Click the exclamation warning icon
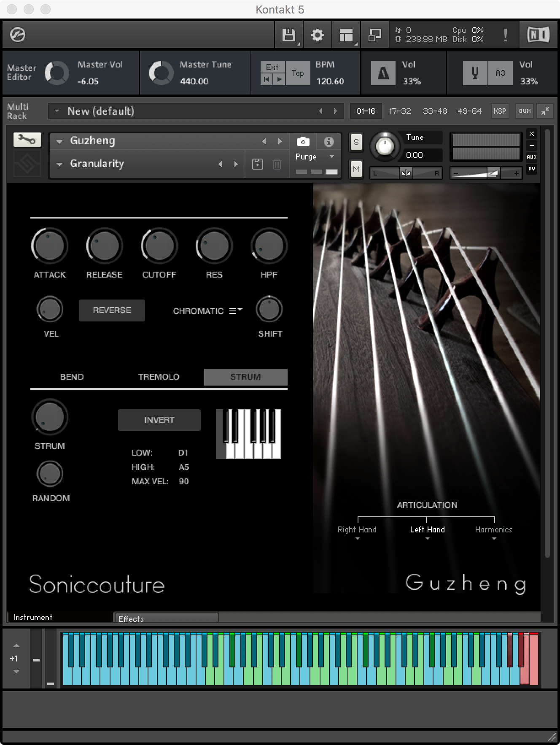Viewport: 560px width, 745px height. [x=505, y=35]
